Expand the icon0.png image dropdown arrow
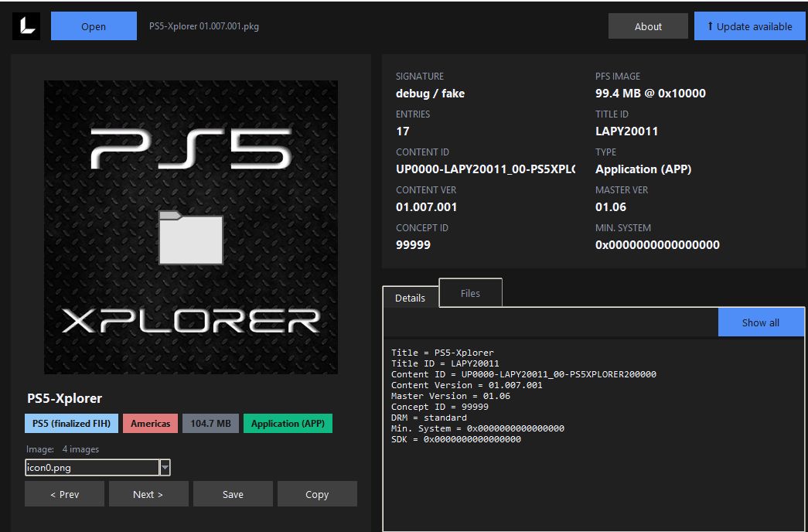Image resolution: width=808 pixels, height=532 pixels. coord(165,468)
